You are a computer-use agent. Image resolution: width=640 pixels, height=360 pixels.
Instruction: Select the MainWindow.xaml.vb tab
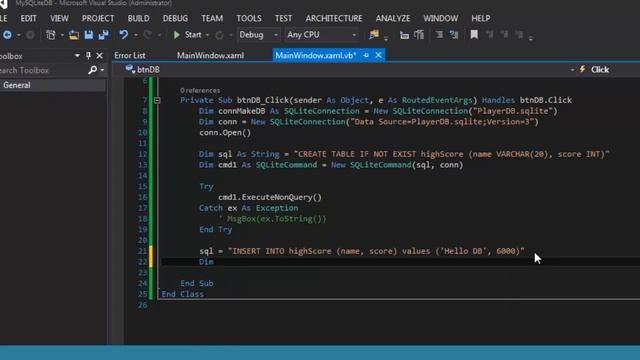coord(316,55)
